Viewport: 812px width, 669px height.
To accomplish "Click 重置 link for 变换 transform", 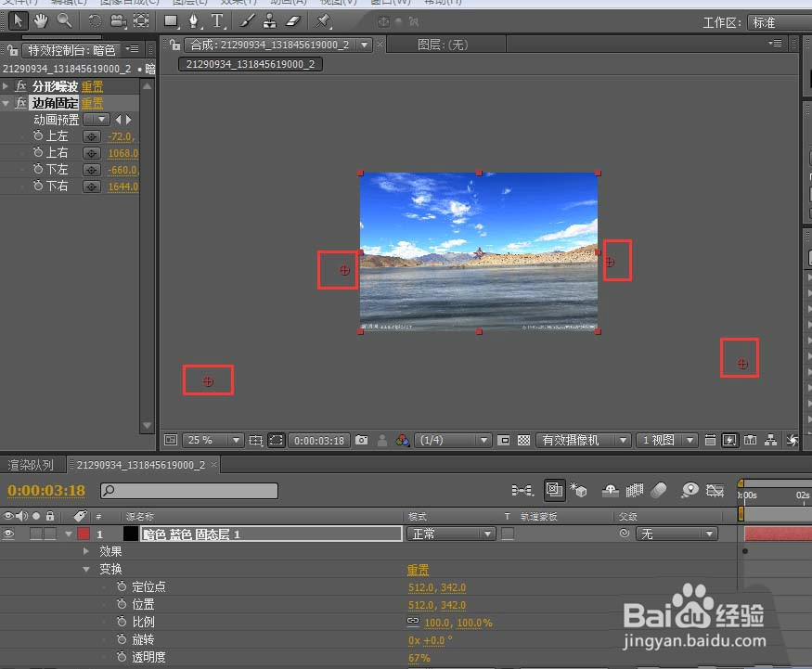I will [x=418, y=570].
